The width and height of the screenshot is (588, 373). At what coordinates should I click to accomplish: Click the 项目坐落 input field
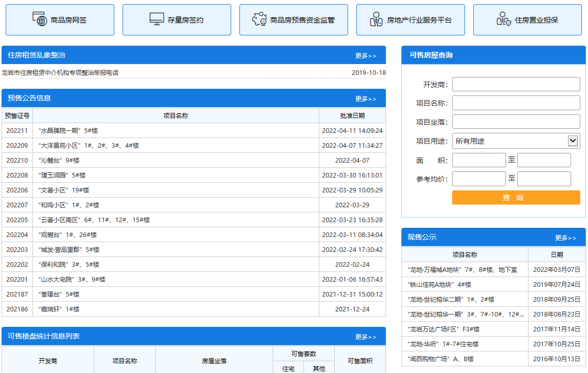coord(516,122)
